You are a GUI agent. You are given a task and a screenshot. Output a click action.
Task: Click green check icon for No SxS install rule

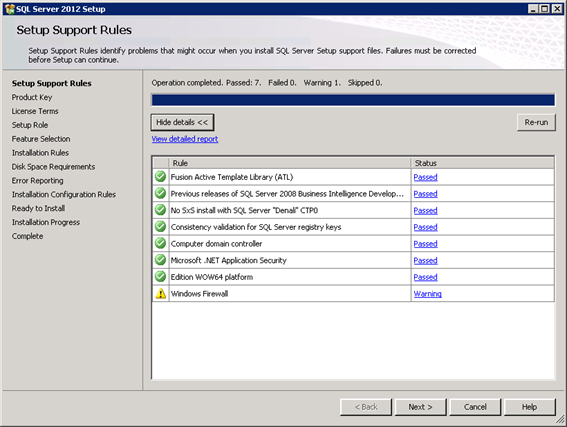click(160, 210)
